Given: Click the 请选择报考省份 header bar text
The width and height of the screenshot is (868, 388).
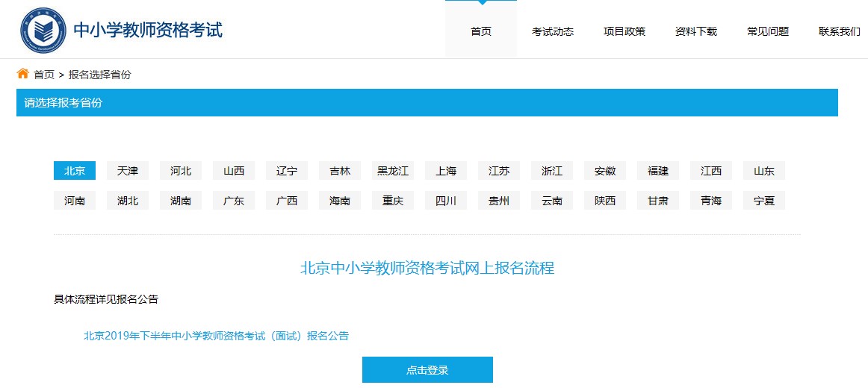Looking at the screenshot, I should click(63, 102).
